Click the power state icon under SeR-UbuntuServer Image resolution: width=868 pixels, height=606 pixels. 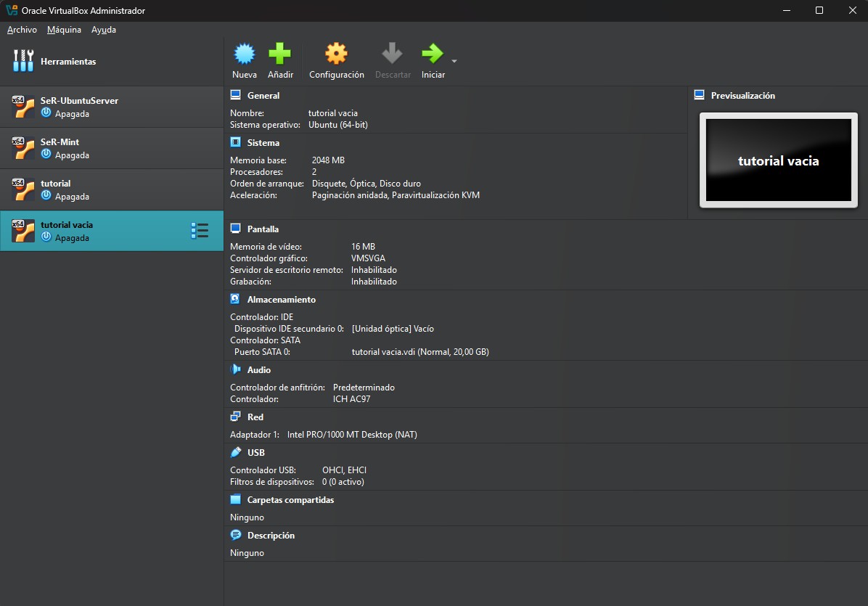(x=46, y=113)
